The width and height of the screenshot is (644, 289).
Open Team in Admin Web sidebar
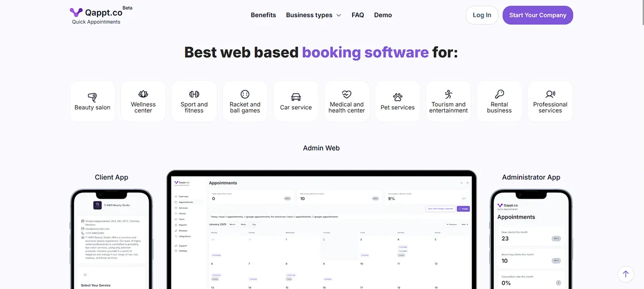point(180,219)
